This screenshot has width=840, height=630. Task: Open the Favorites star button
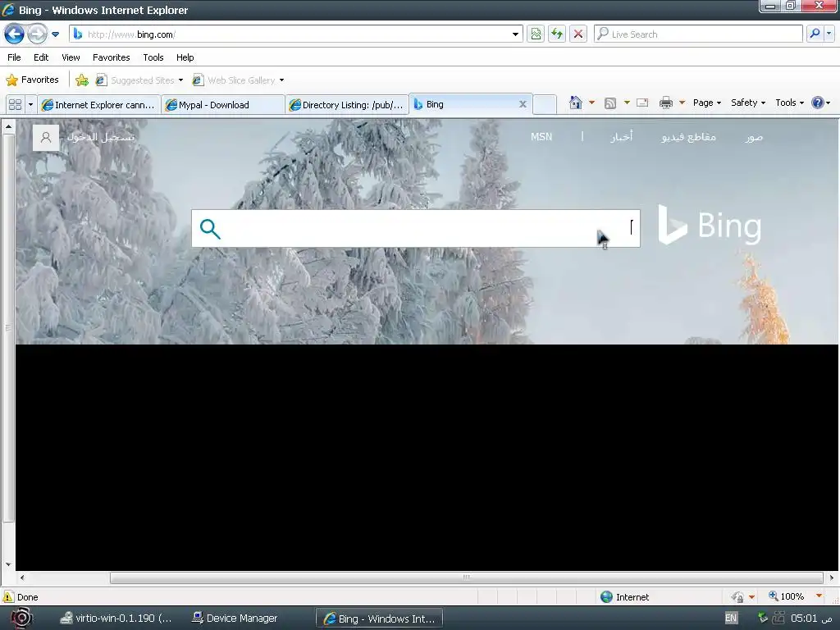pos(32,80)
